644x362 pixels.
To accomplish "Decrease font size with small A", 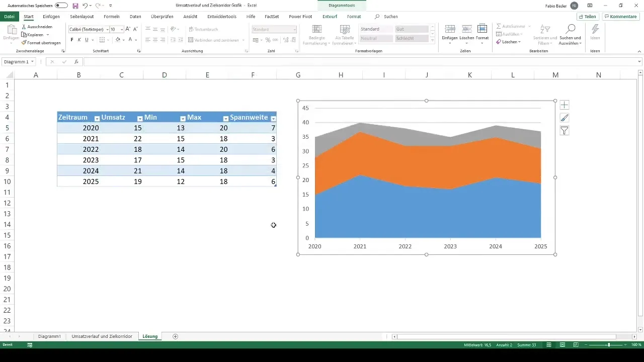I will point(135,29).
